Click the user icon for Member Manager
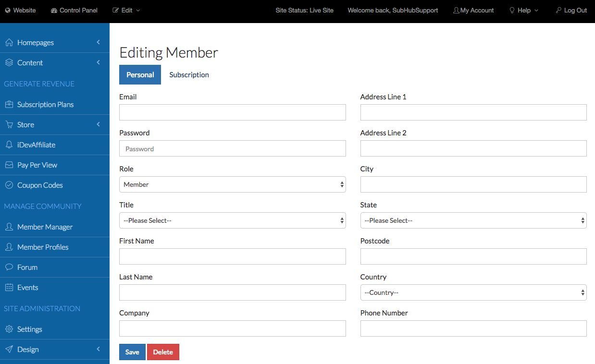The width and height of the screenshot is (595, 364). [x=9, y=227]
